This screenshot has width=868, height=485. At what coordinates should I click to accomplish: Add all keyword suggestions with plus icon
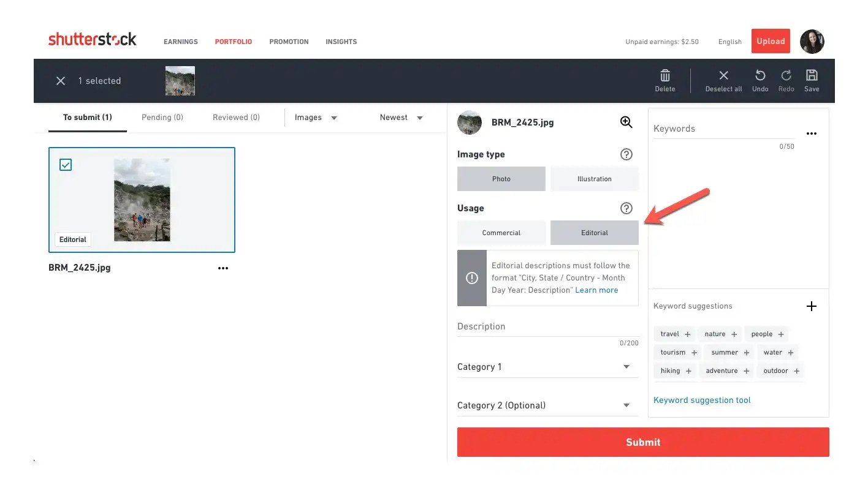coord(812,306)
